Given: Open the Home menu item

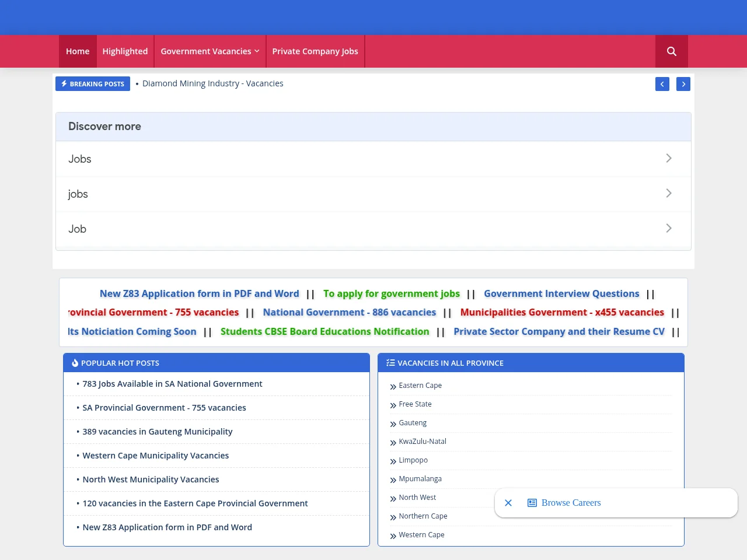Looking at the screenshot, I should [x=78, y=51].
